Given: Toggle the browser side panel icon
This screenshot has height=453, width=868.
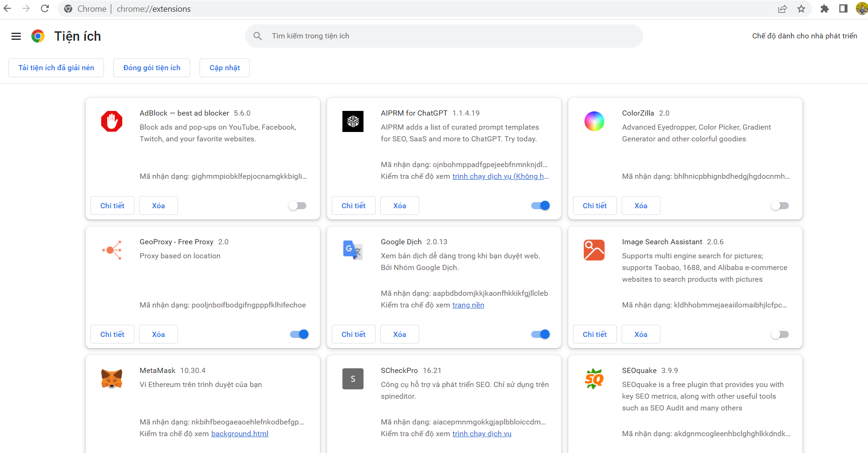Looking at the screenshot, I should point(843,9).
